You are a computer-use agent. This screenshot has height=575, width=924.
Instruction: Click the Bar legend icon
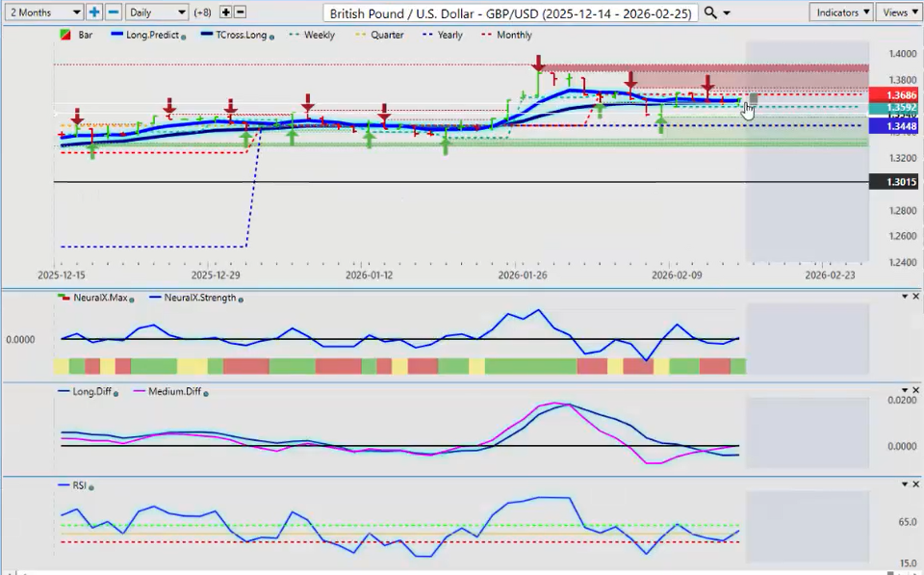pyautogui.click(x=64, y=35)
